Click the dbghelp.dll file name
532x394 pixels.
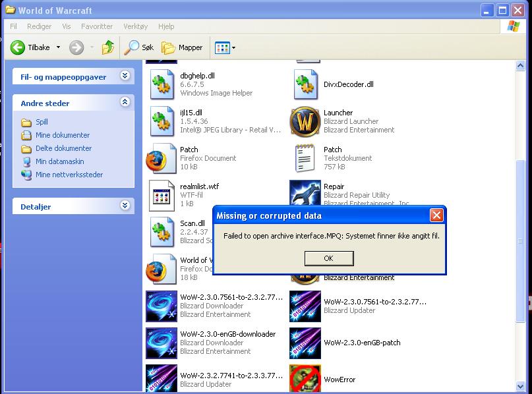pos(198,76)
